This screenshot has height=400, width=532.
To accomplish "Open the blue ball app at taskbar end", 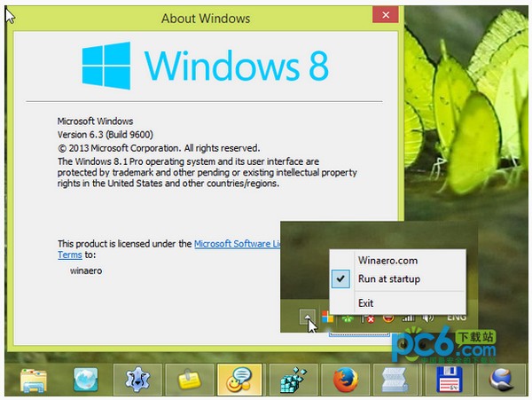I will [x=502, y=380].
